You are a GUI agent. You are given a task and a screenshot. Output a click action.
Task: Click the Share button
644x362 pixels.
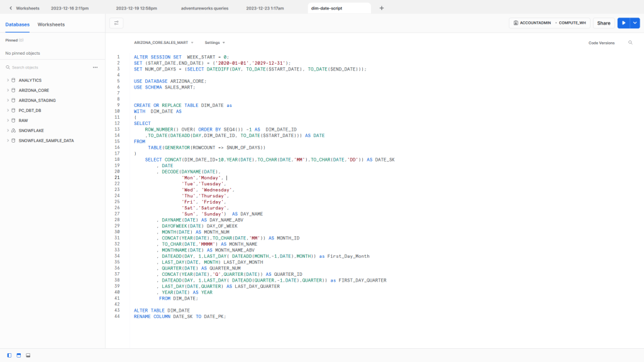click(x=603, y=23)
